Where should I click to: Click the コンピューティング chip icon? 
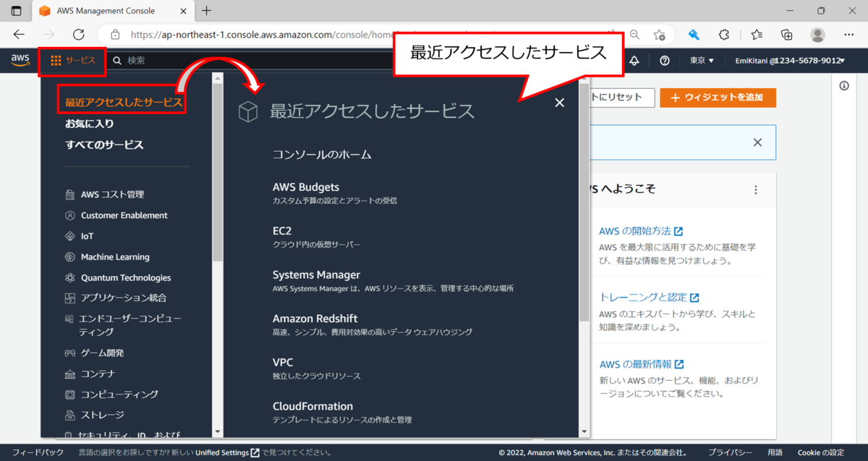[x=70, y=395]
